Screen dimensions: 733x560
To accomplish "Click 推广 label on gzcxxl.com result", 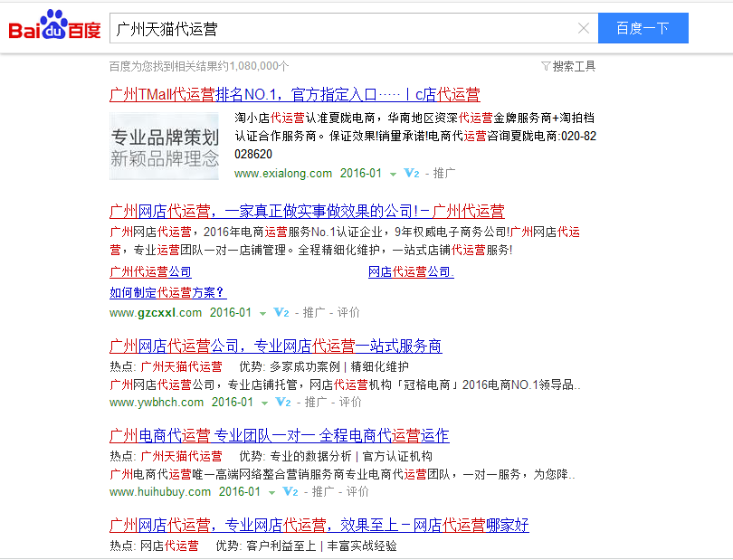I will [314, 313].
